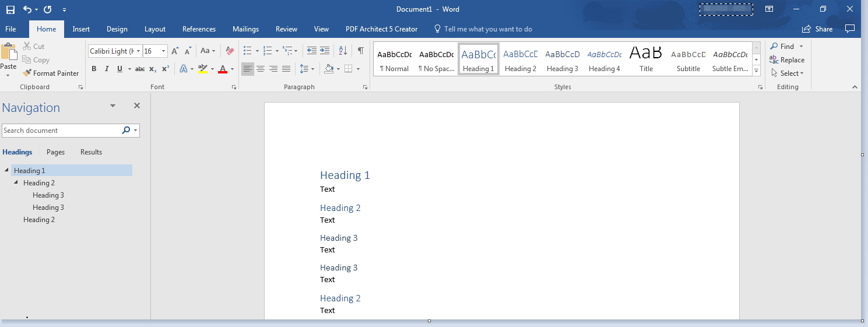Image resolution: width=868 pixels, height=327 pixels.
Task: Apply the yellow text highlight color
Action: click(202, 69)
